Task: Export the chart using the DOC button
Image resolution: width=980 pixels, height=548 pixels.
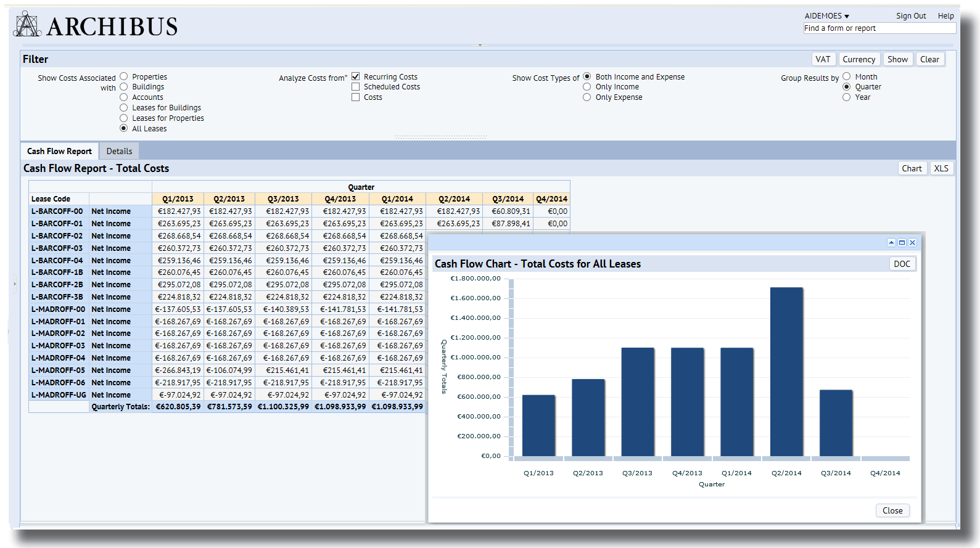Action: pyautogui.click(x=902, y=264)
